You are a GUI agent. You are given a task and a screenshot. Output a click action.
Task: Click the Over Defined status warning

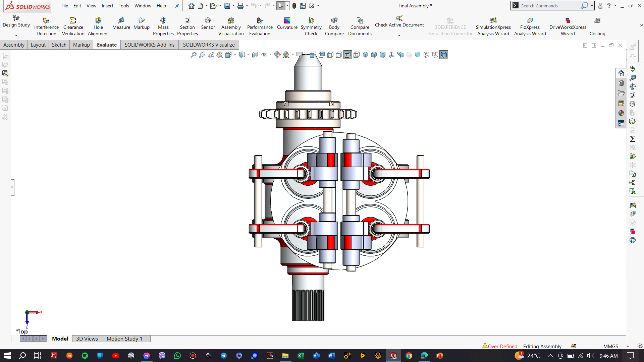point(500,346)
